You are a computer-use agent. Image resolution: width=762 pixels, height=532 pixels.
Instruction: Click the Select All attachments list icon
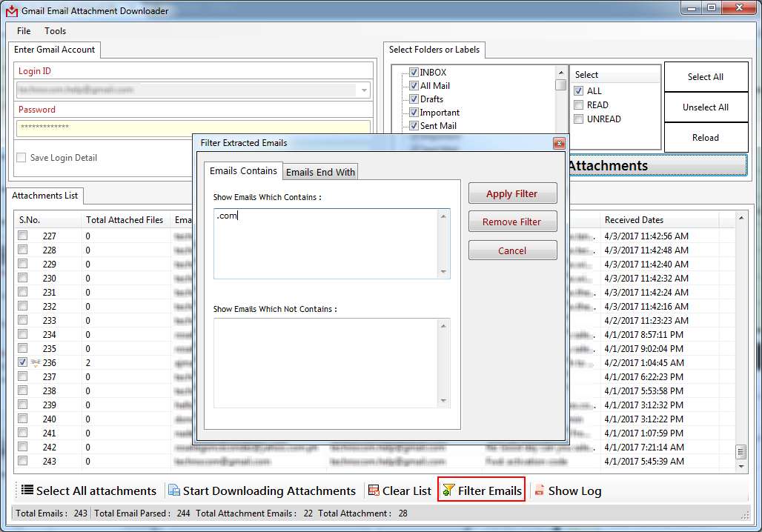click(27, 491)
